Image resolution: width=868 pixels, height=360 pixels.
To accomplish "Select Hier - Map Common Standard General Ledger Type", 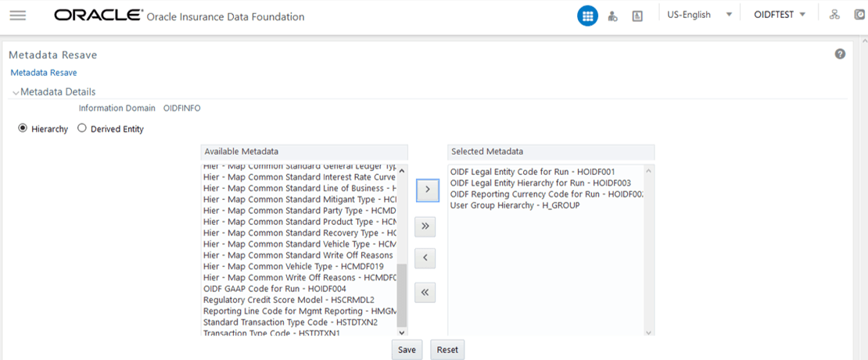I will [x=299, y=168].
